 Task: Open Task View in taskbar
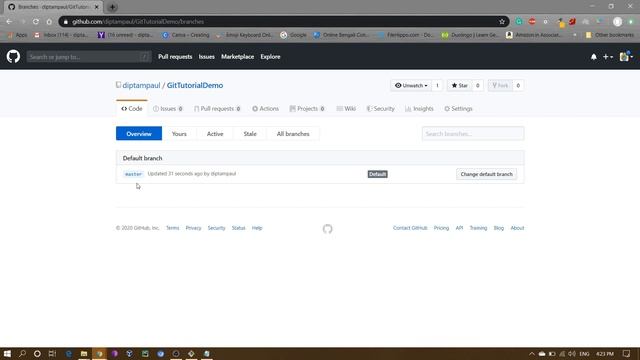pos(52,353)
